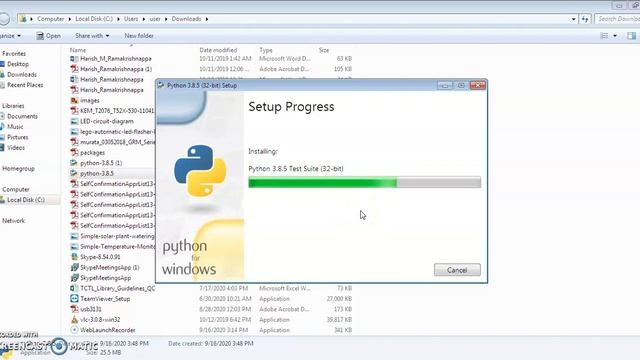This screenshot has width=640, height=360.
Task: Navigate to Computer in address bar
Action: click(51, 19)
